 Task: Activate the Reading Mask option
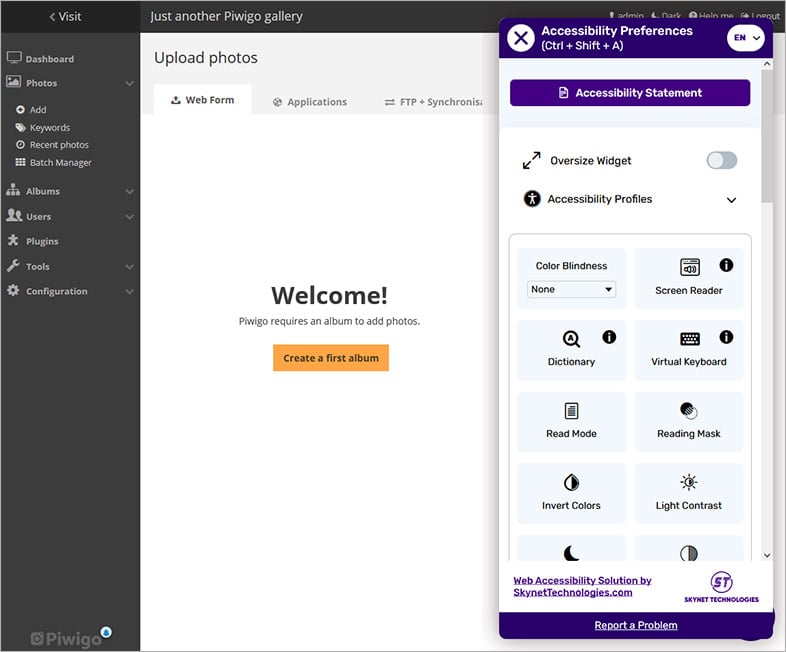[x=689, y=421]
